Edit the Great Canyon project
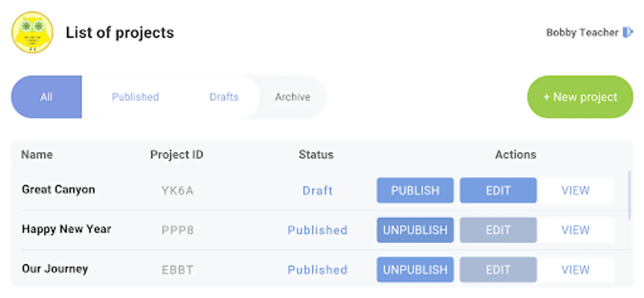This screenshot has width=644, height=298. (498, 190)
